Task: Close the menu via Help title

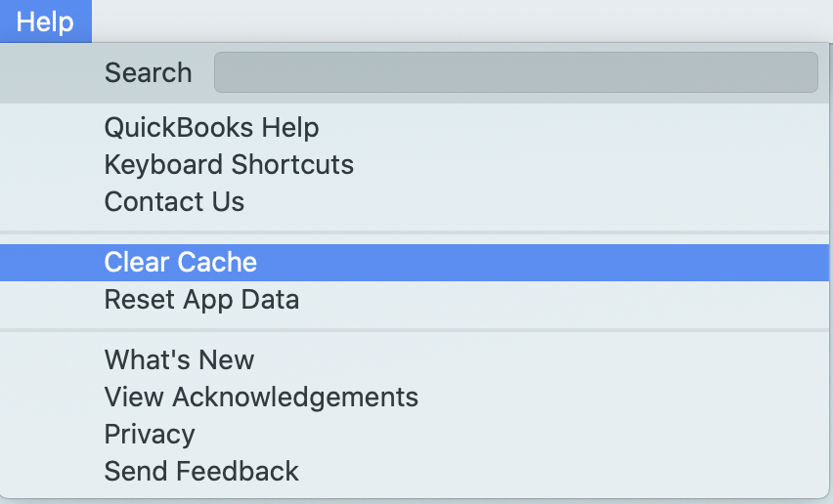Action: [x=45, y=21]
